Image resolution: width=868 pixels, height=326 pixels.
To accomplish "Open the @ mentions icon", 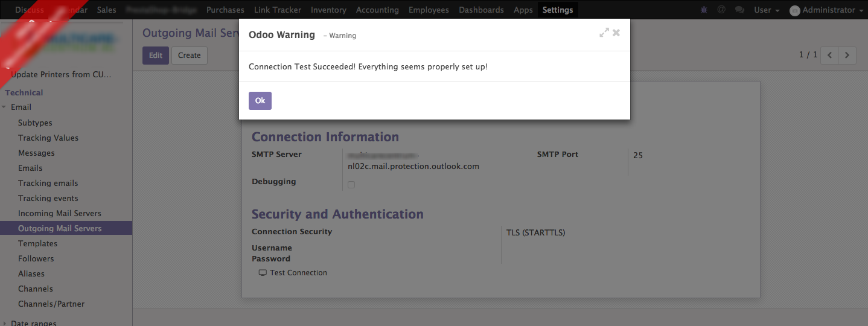I will [721, 10].
